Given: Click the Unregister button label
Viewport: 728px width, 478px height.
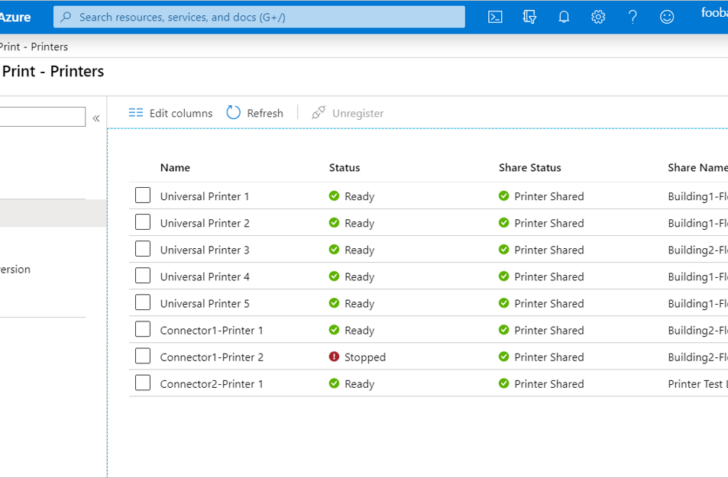Looking at the screenshot, I should coord(358,113).
